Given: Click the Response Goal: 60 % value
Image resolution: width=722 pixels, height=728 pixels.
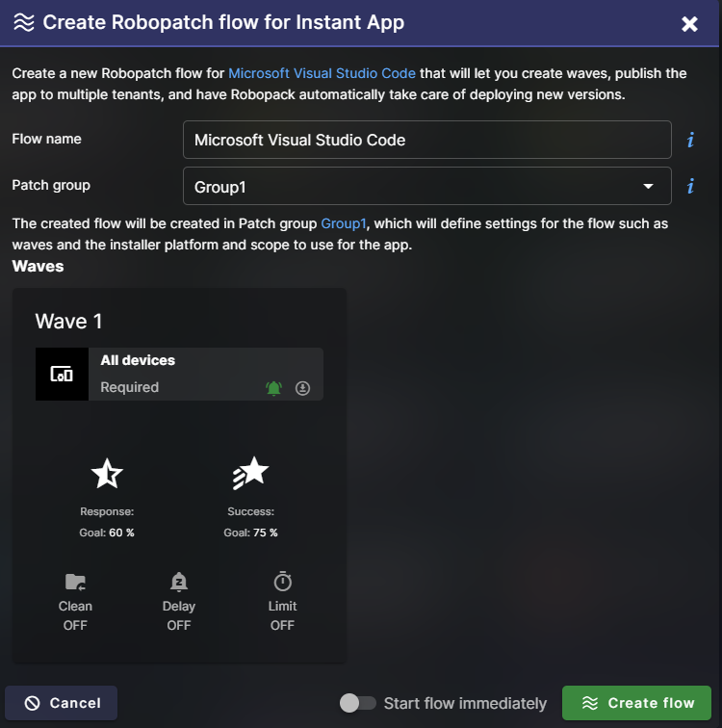Looking at the screenshot, I should click(x=107, y=533).
